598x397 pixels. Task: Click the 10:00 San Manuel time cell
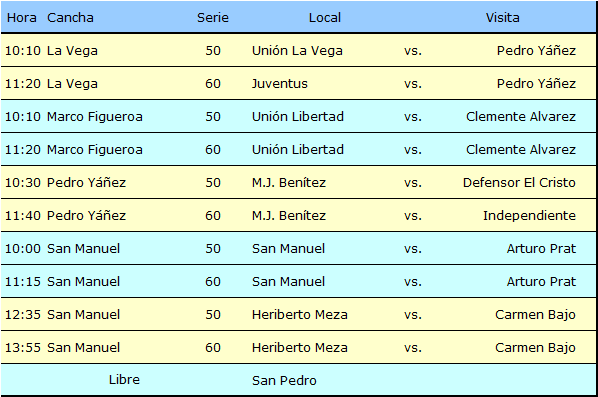click(23, 249)
